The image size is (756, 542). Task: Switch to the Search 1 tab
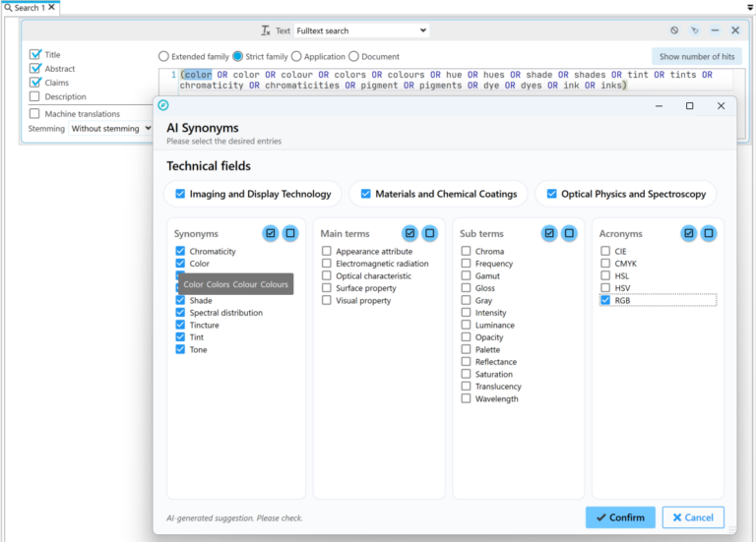click(x=29, y=8)
